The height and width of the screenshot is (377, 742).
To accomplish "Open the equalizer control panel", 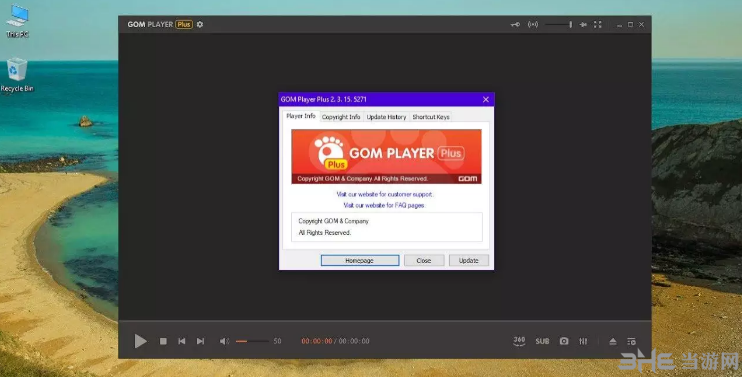I will point(583,341).
